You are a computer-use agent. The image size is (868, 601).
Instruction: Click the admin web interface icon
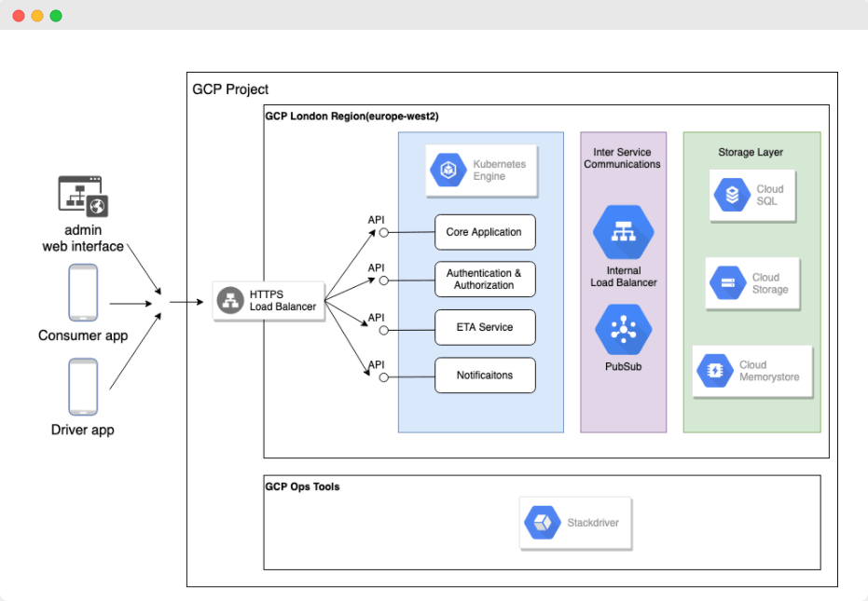click(x=83, y=197)
